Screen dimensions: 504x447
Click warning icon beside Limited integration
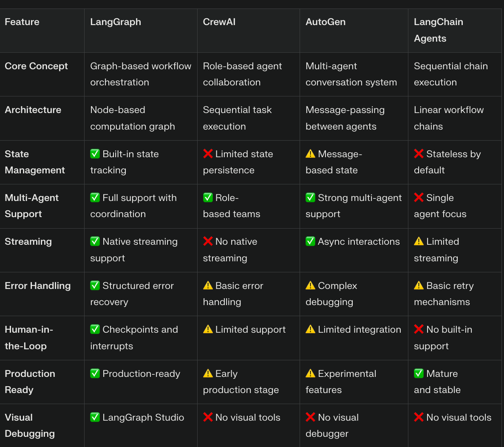pyautogui.click(x=310, y=329)
